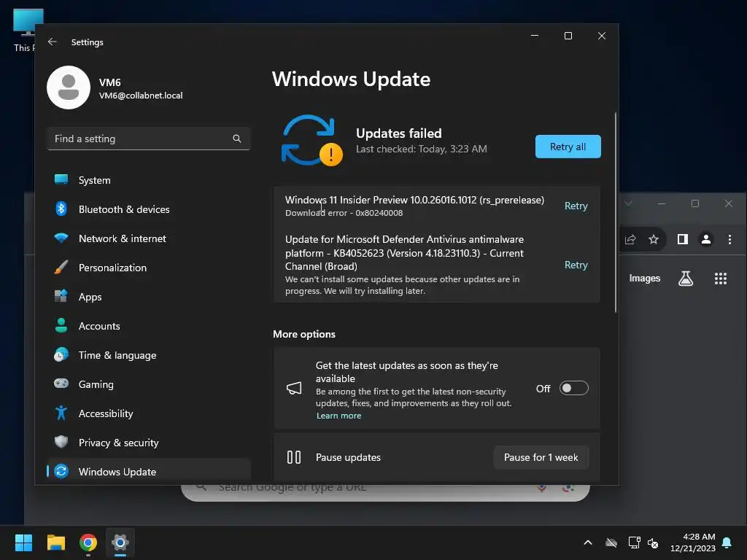Click Pause for 1 week button
Viewport: 747px width, 560px height.
(x=541, y=457)
